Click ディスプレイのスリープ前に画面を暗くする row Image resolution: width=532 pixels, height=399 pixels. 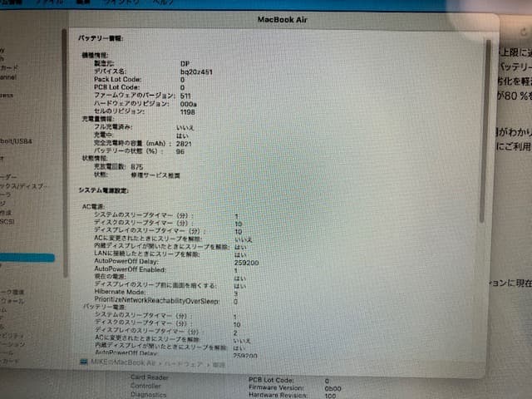tap(155, 285)
